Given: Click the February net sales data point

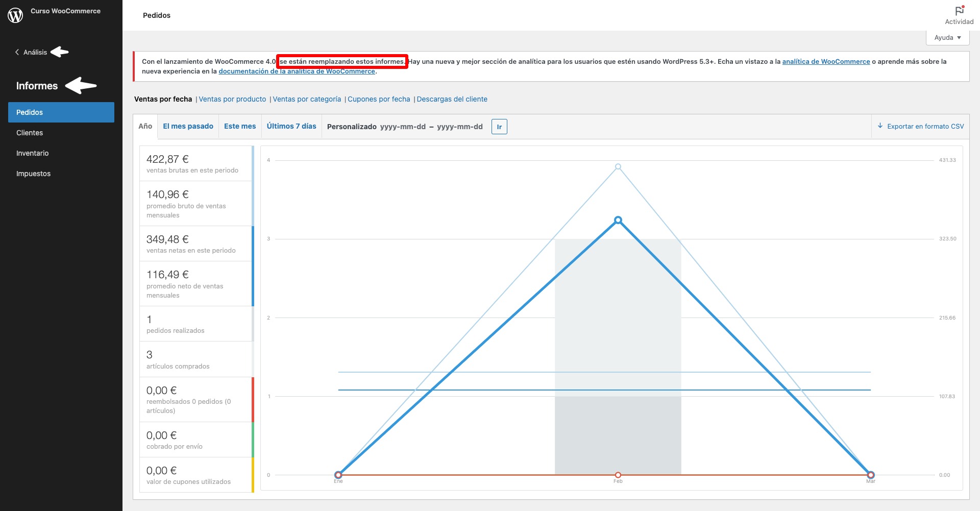Looking at the screenshot, I should (x=618, y=220).
